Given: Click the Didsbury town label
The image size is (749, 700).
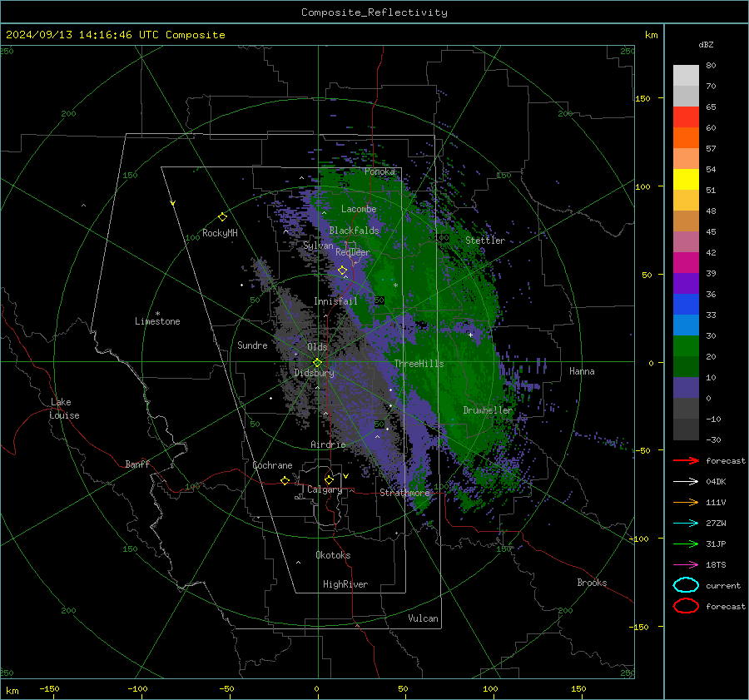Looking at the screenshot, I should tap(314, 373).
